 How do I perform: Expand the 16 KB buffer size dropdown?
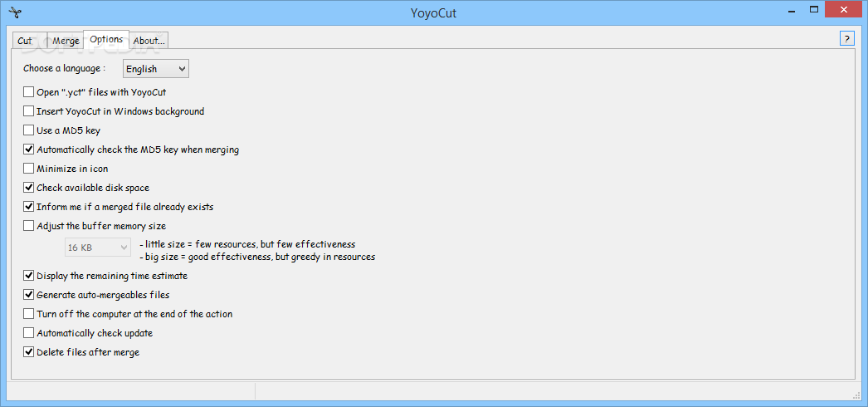[98, 248]
